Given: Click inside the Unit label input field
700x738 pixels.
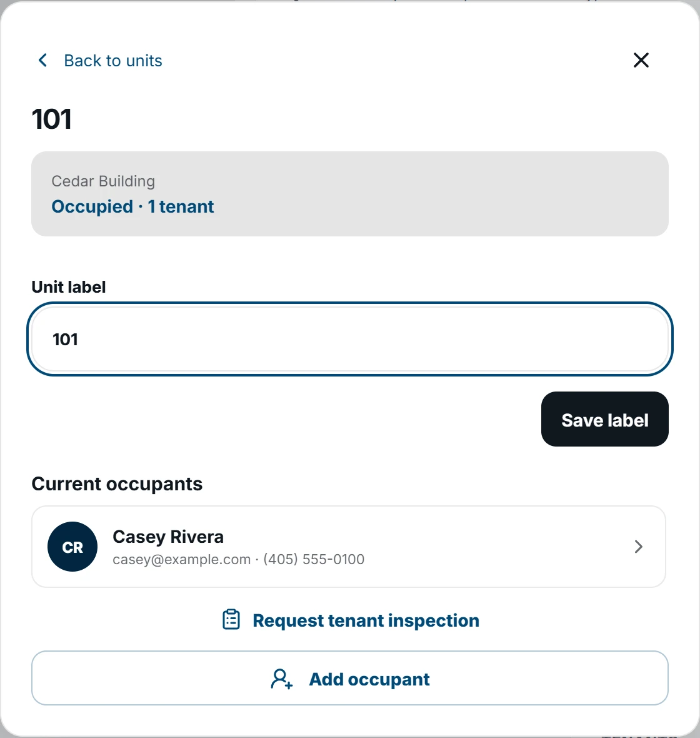Looking at the screenshot, I should (350, 339).
